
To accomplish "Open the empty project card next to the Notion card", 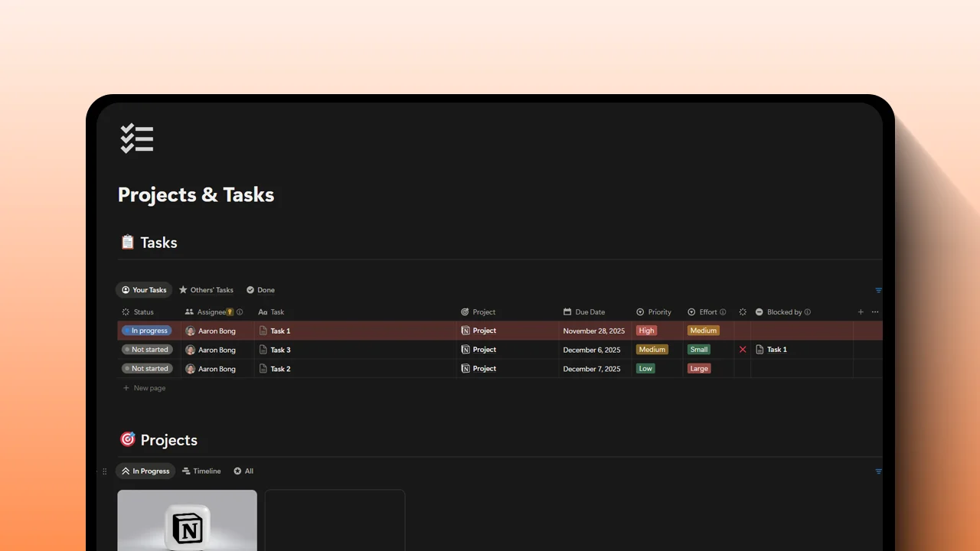I will 335,520.
